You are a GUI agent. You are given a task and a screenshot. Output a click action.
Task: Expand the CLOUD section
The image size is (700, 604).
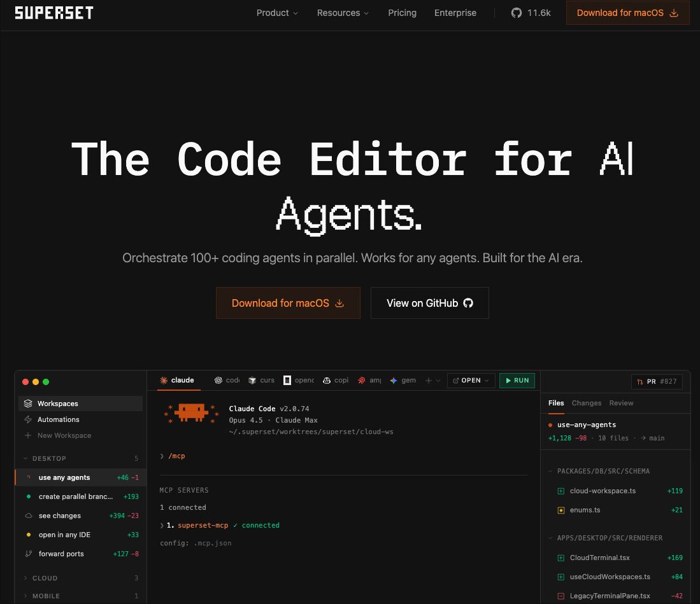click(81, 578)
